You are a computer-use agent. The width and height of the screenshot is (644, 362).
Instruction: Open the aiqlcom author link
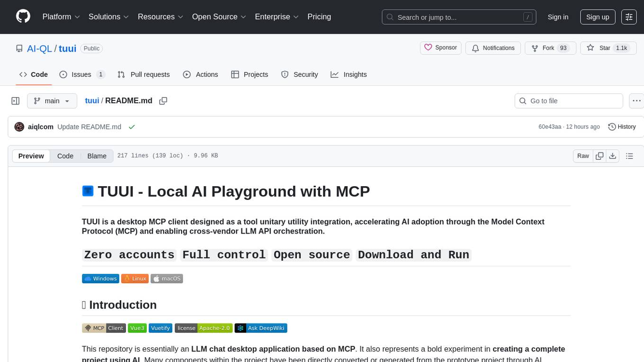41,127
